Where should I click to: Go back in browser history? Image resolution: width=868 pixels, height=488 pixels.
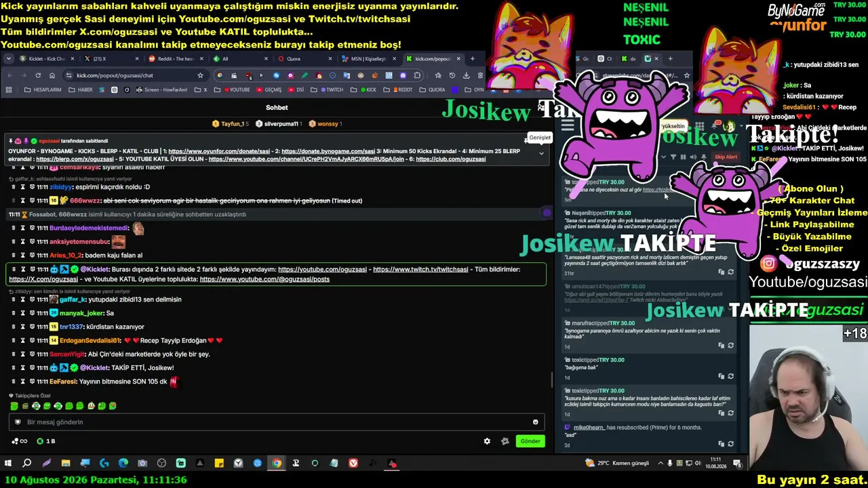tap(9, 75)
